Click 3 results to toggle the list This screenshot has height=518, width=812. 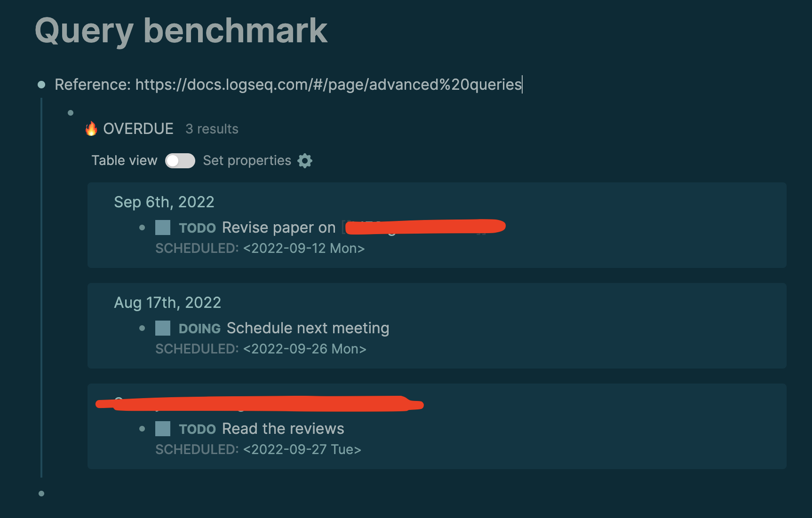tap(212, 129)
